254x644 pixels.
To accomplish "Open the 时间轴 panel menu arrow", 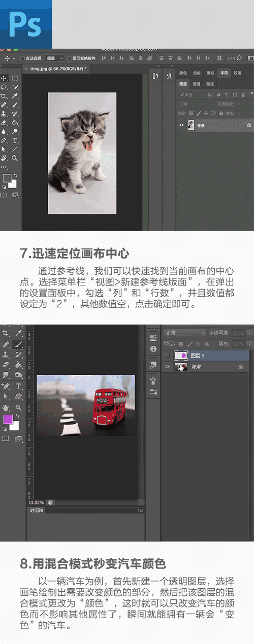I will click(x=141, y=510).
